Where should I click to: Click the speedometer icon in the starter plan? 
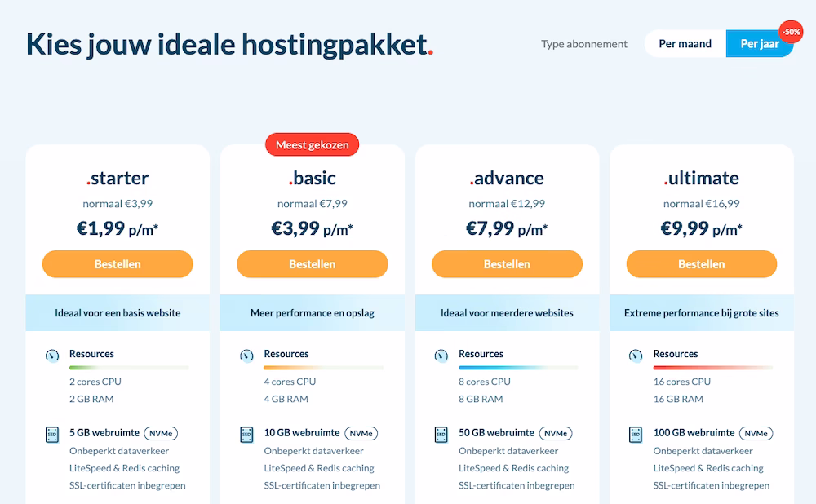coord(52,356)
